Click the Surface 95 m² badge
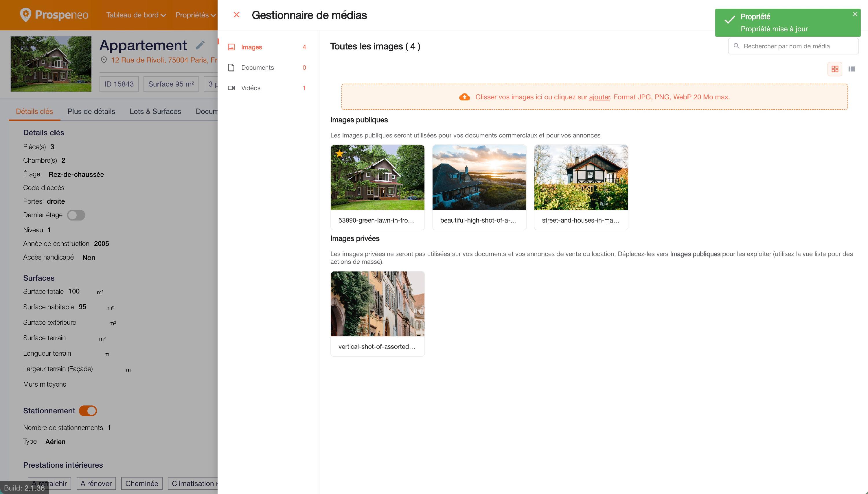 pyautogui.click(x=171, y=84)
